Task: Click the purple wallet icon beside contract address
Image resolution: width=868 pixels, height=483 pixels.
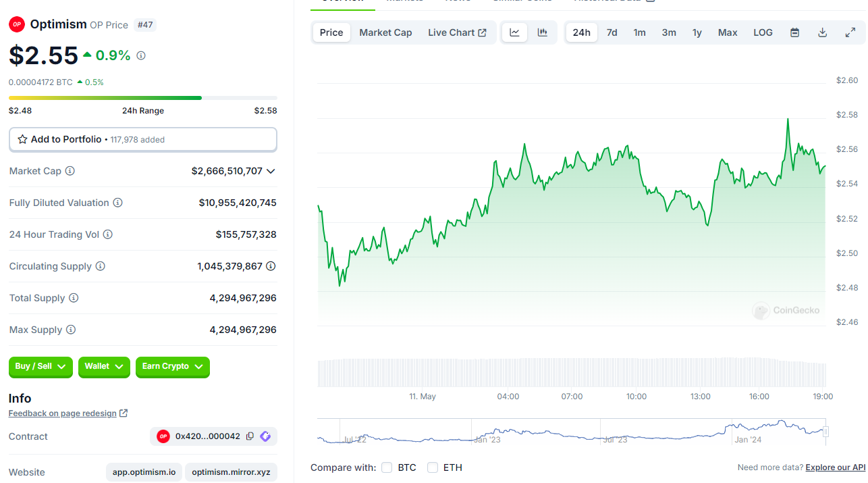Action: click(265, 436)
